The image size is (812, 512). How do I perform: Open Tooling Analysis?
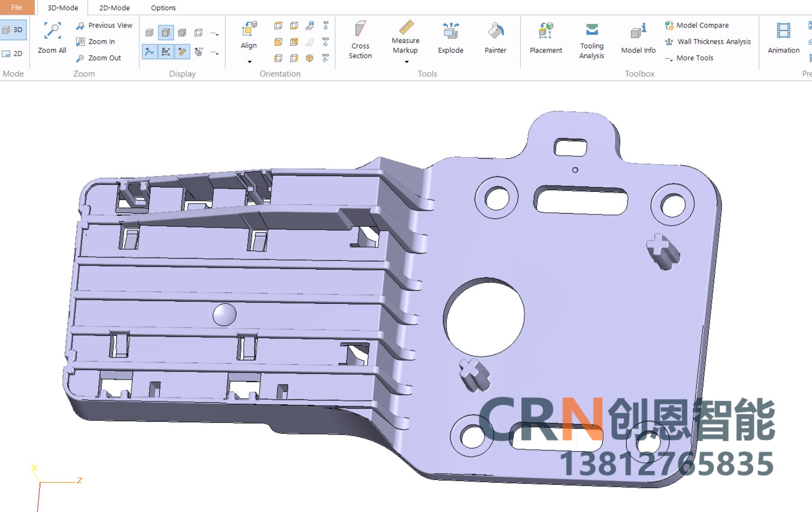(591, 40)
